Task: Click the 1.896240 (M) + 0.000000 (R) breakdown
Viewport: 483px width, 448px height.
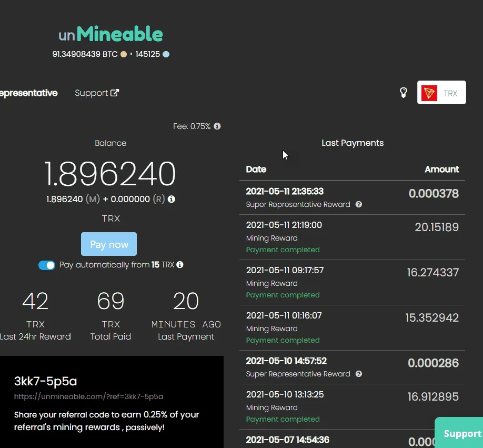Action: pos(106,199)
